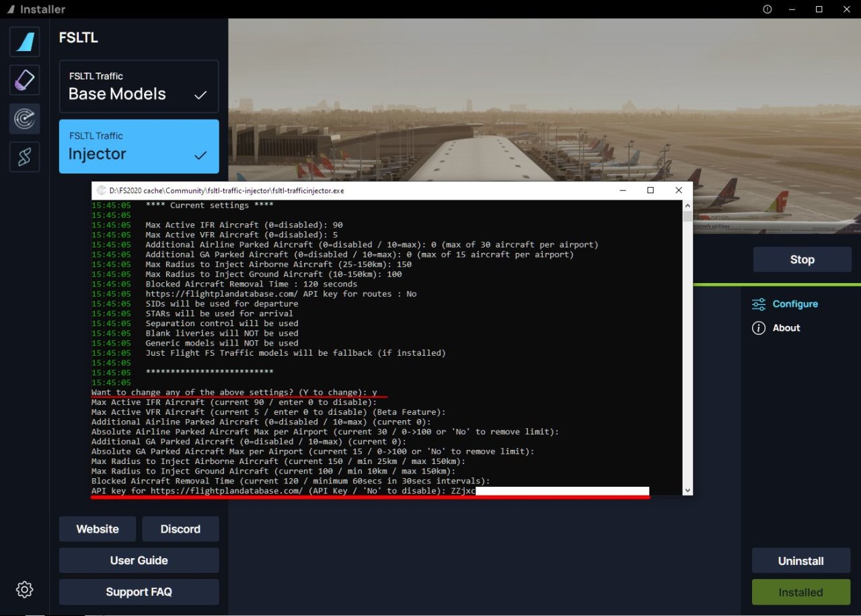
Task: Open the Support FAQ
Action: (x=139, y=592)
